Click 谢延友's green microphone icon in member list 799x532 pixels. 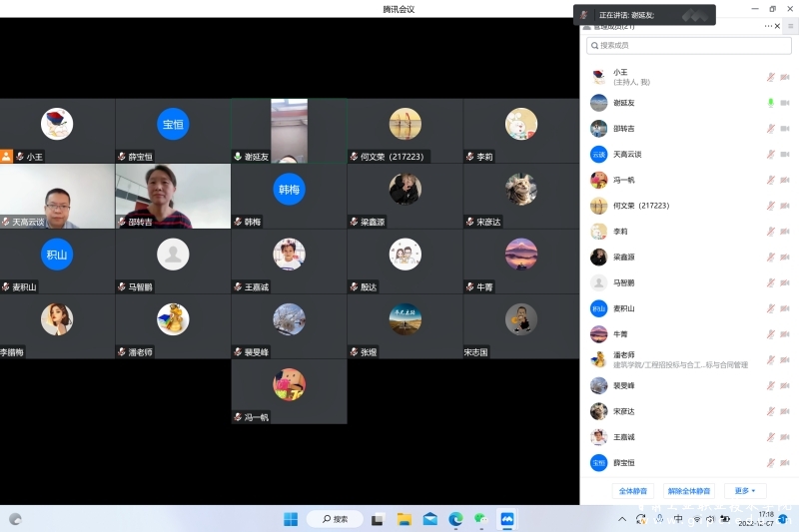[x=770, y=103]
